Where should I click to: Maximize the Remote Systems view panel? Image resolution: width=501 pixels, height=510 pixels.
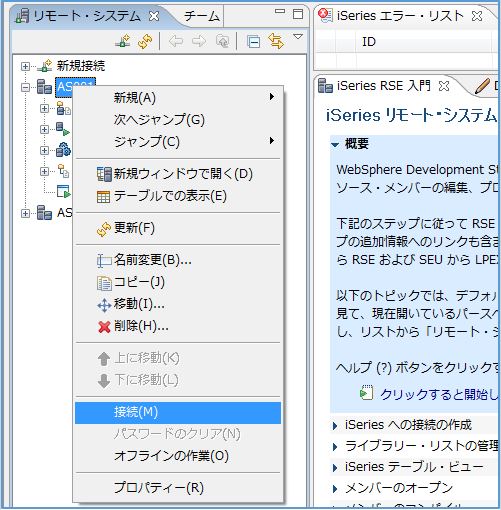(x=298, y=14)
